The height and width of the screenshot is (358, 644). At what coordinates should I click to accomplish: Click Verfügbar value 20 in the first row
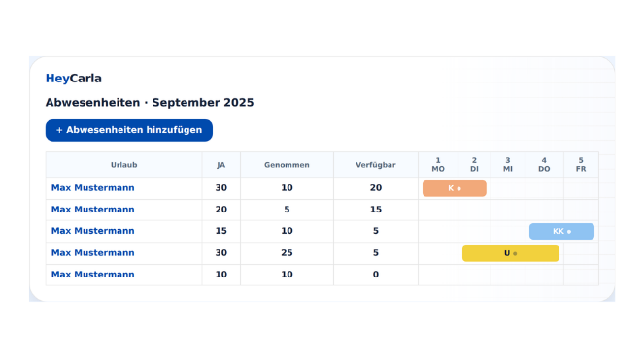pos(376,188)
